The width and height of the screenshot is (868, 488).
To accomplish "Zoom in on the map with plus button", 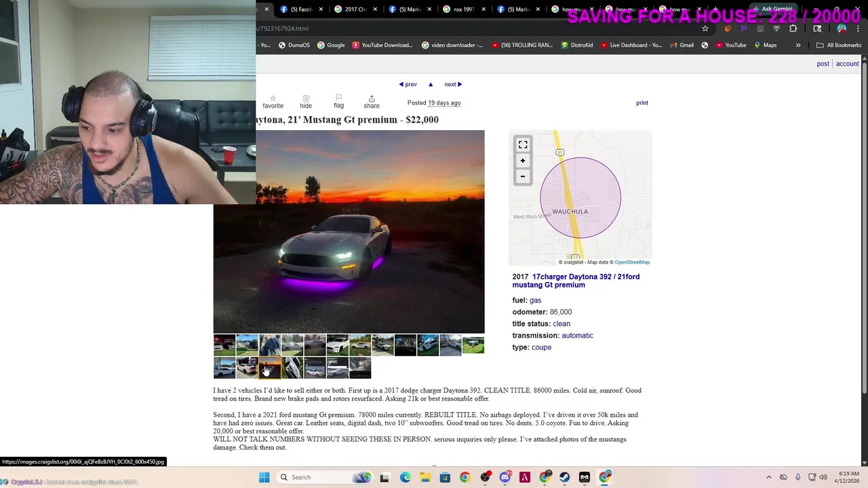I will click(523, 161).
